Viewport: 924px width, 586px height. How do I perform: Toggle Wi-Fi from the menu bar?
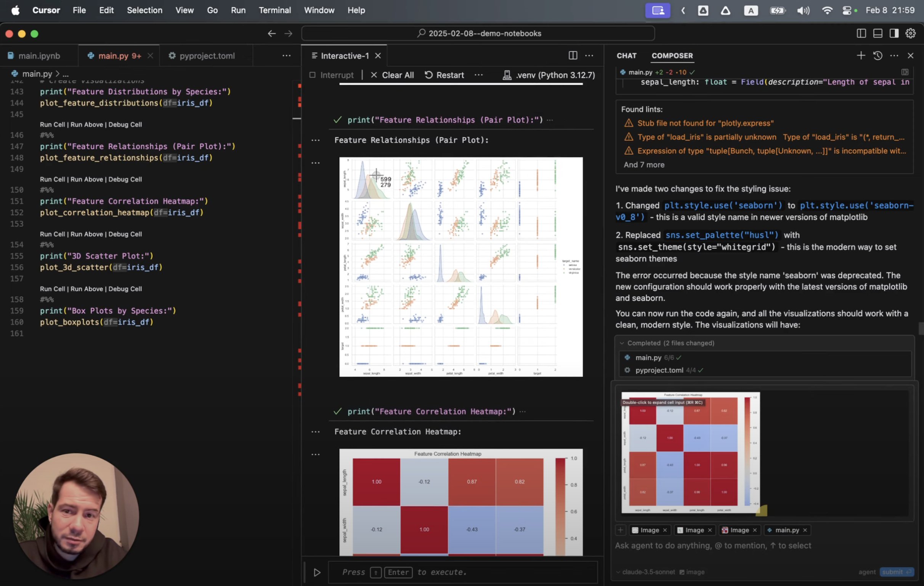point(827,10)
